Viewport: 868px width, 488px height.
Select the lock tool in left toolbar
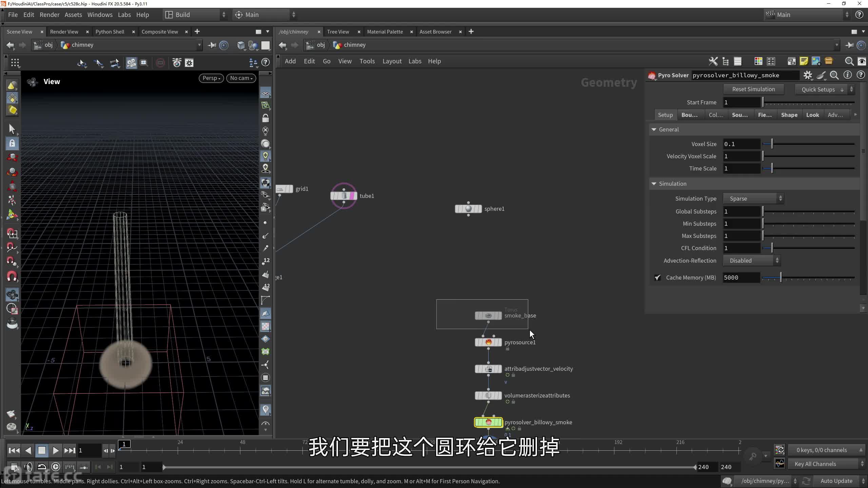(x=12, y=143)
